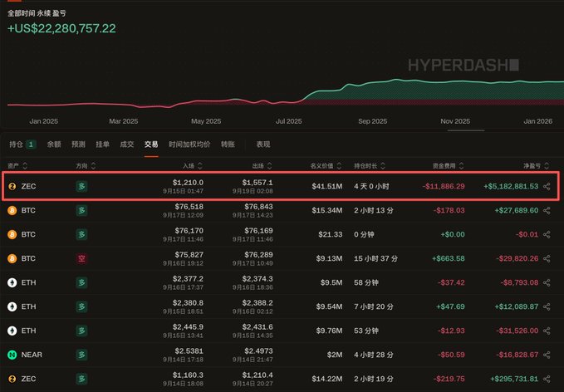Open the 持仓 tab
Image resolution: width=564 pixels, height=392 pixels.
(x=22, y=145)
